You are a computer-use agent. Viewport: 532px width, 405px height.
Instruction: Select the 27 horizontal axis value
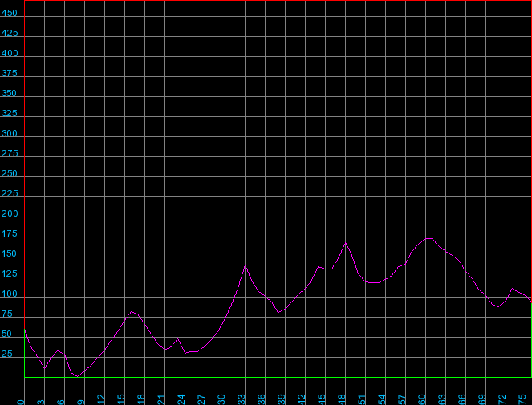click(x=201, y=399)
